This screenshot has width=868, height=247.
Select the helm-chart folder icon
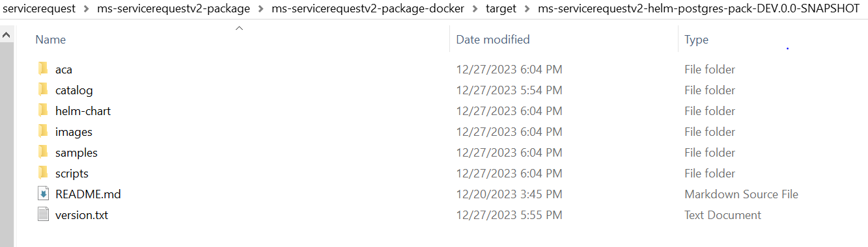coord(44,110)
